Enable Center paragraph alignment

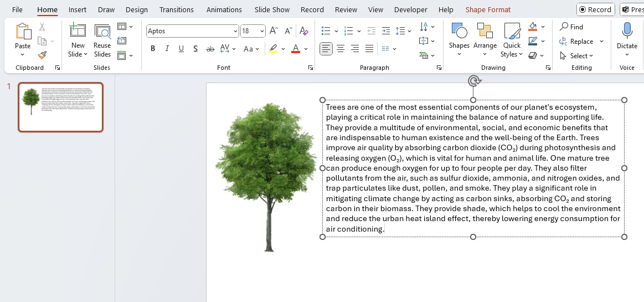pos(341,49)
